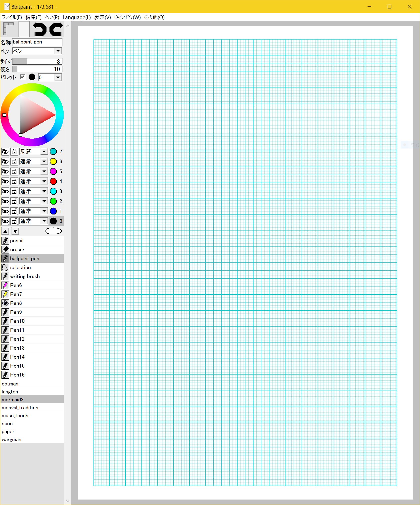Viewport: 420px width, 505px height.
Task: Select the Pen13 tool
Action: click(32, 348)
